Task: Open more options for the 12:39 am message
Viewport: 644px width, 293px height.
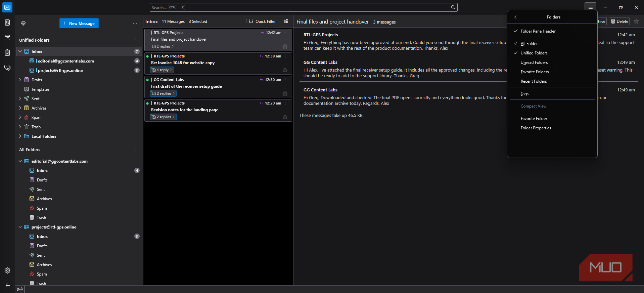Action: click(285, 56)
